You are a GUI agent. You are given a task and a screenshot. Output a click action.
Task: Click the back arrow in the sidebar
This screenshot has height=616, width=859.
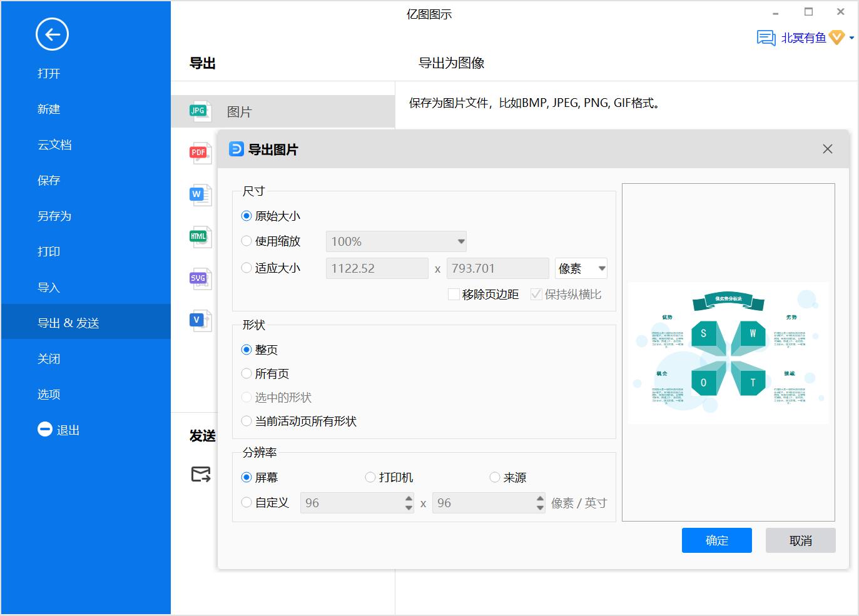click(52, 34)
